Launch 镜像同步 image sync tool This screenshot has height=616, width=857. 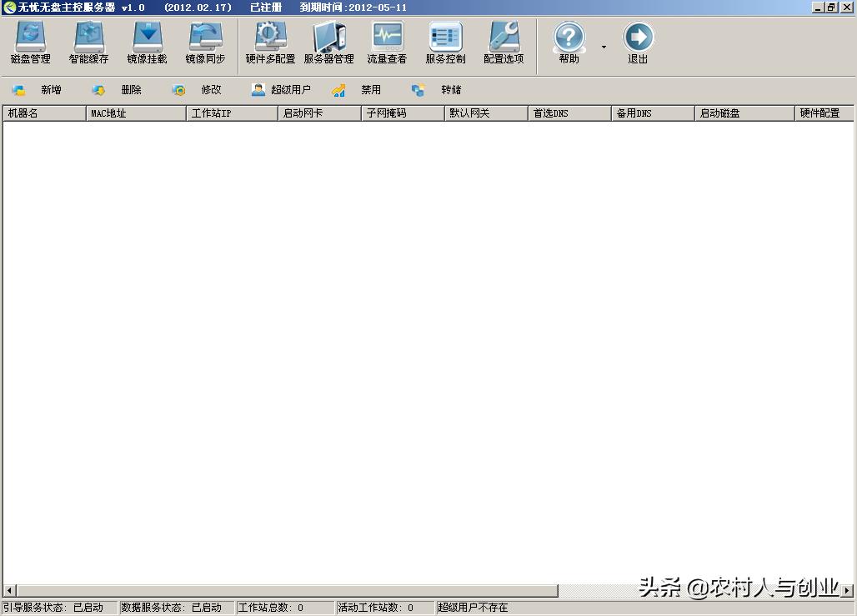coord(205,43)
